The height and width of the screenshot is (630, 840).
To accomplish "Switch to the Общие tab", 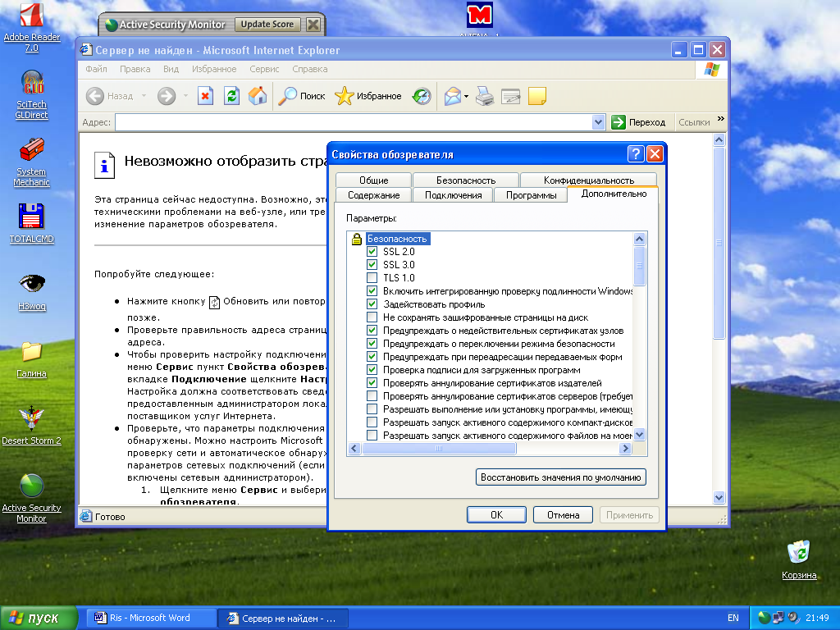I will coord(373,180).
